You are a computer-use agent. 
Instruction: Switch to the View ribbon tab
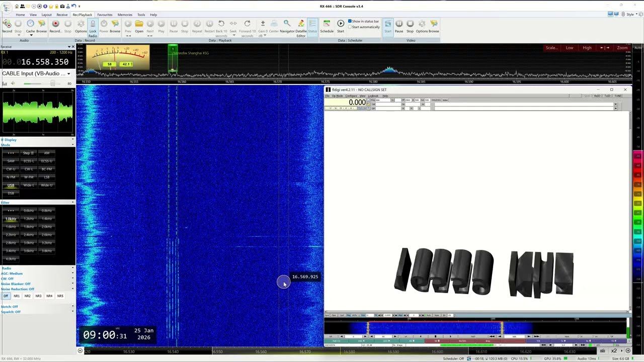click(x=33, y=15)
